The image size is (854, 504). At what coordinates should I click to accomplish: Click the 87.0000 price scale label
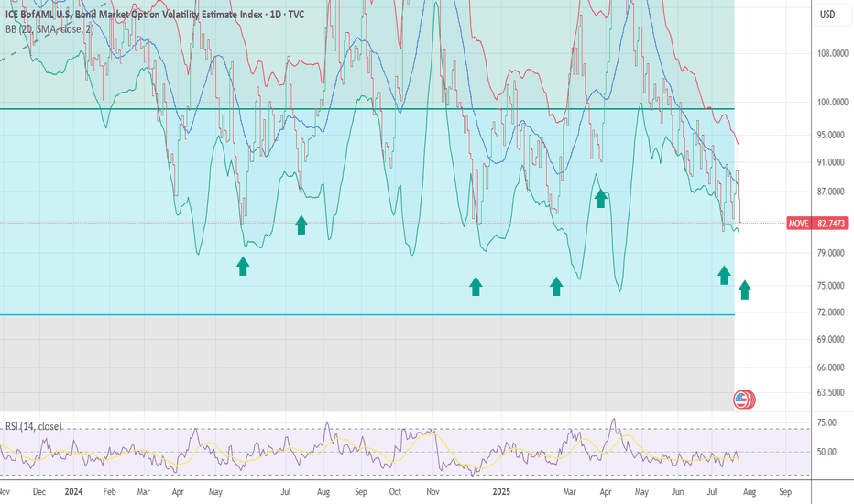832,192
